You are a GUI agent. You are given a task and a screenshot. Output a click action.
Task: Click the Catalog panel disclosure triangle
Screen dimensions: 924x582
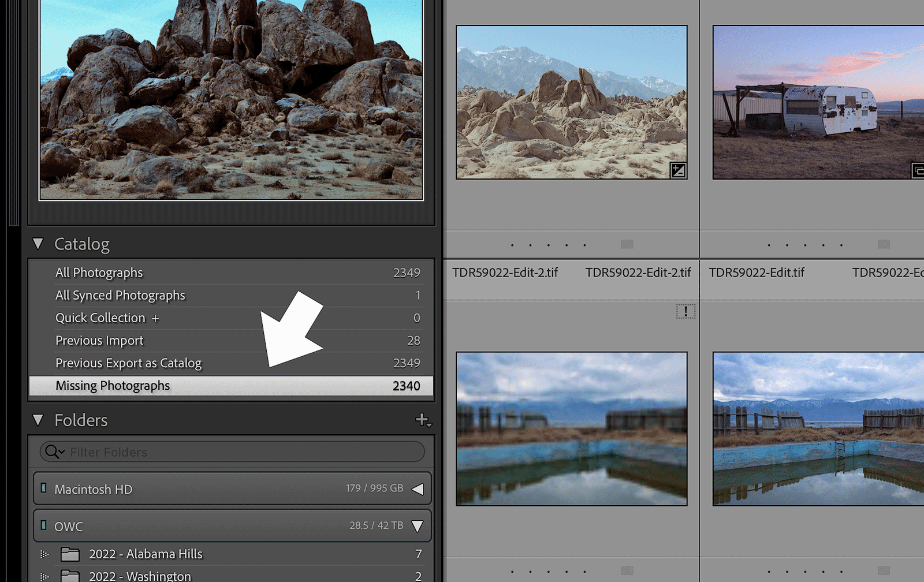click(38, 244)
